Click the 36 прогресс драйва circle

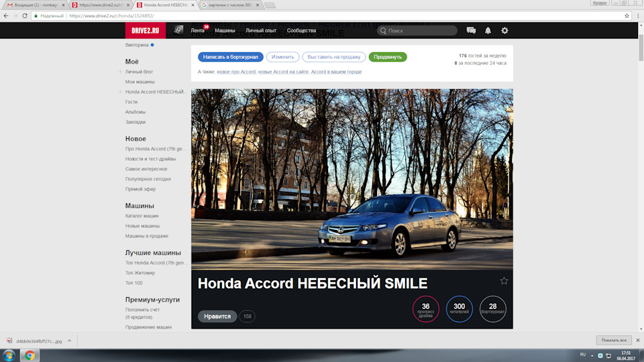425,309
